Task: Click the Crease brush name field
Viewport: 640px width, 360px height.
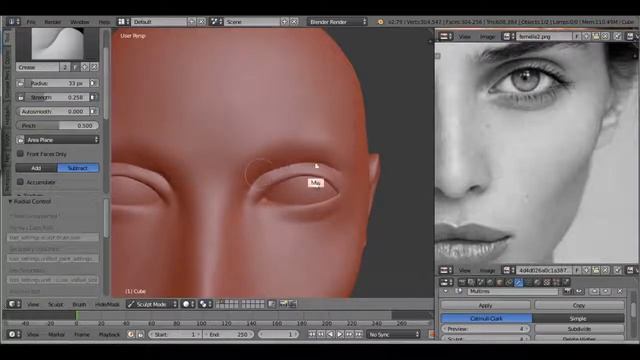Action: pos(38,67)
